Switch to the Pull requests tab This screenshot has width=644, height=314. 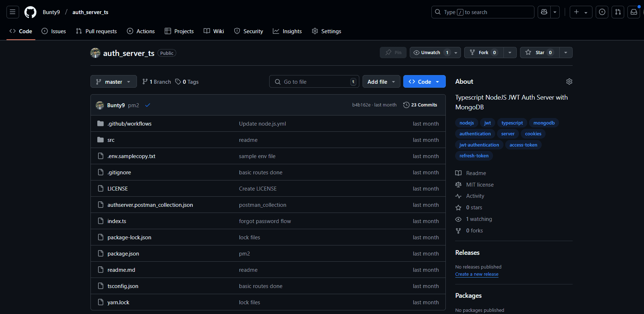tap(96, 31)
